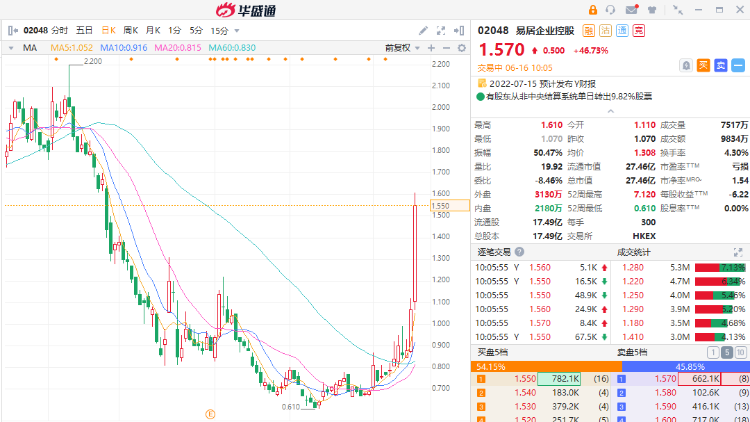Expand chart to fullscreen
750x422 pixels.
[x=441, y=31]
